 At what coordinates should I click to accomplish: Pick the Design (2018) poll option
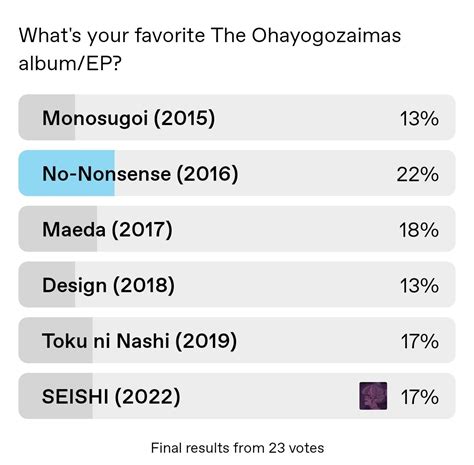[237, 284]
